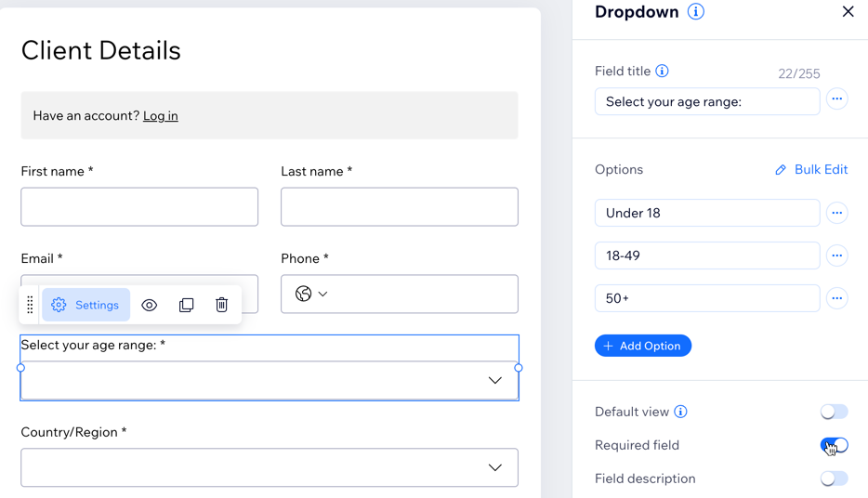Enable the Default view toggle
Viewport: 868px width, 498px height.
834,412
